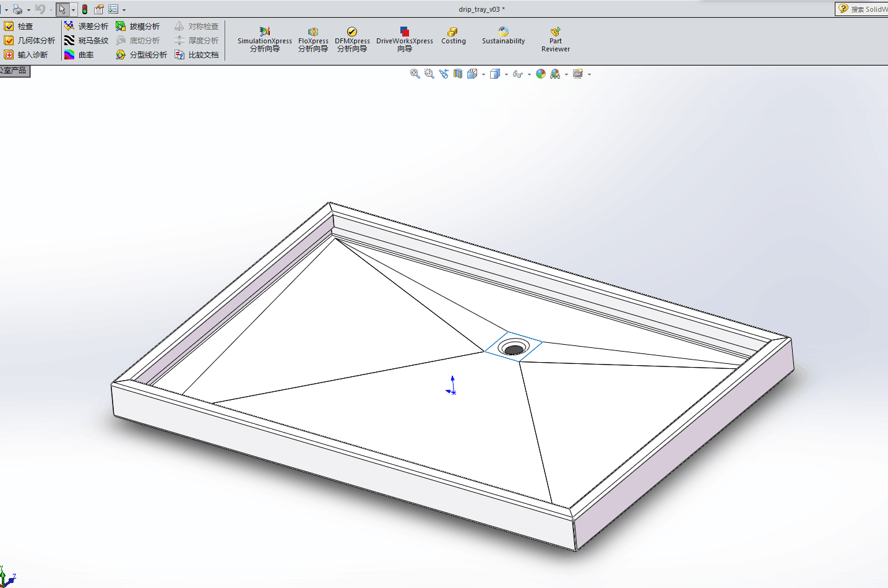The image size is (888, 588).
Task: Click the Edit Appearance color ball
Action: pos(541,74)
